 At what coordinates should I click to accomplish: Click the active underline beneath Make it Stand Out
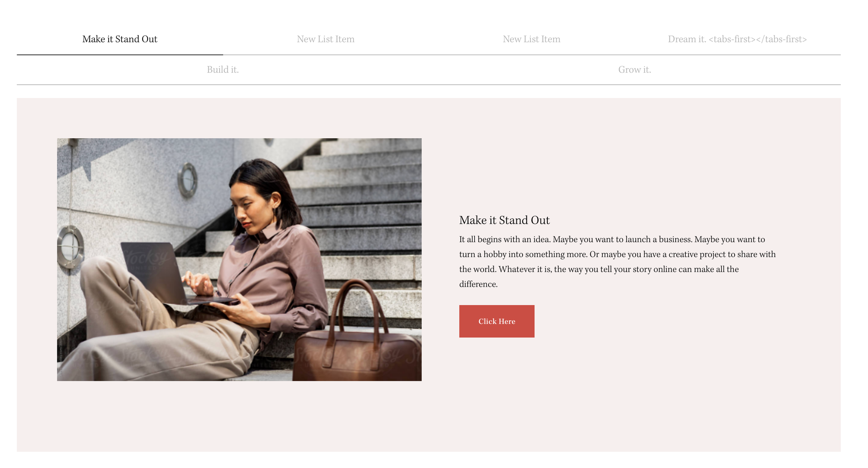[120, 55]
